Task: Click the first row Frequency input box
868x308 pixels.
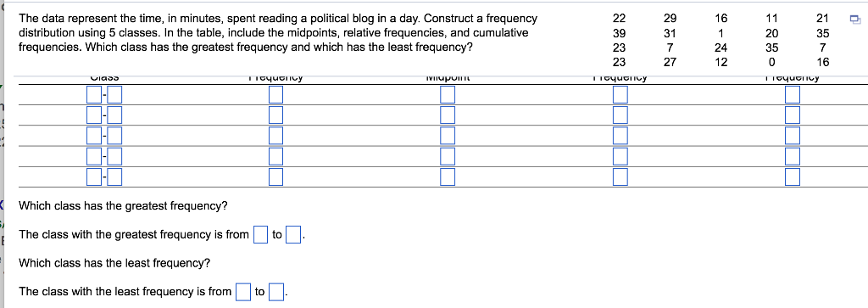Action: coord(275,95)
